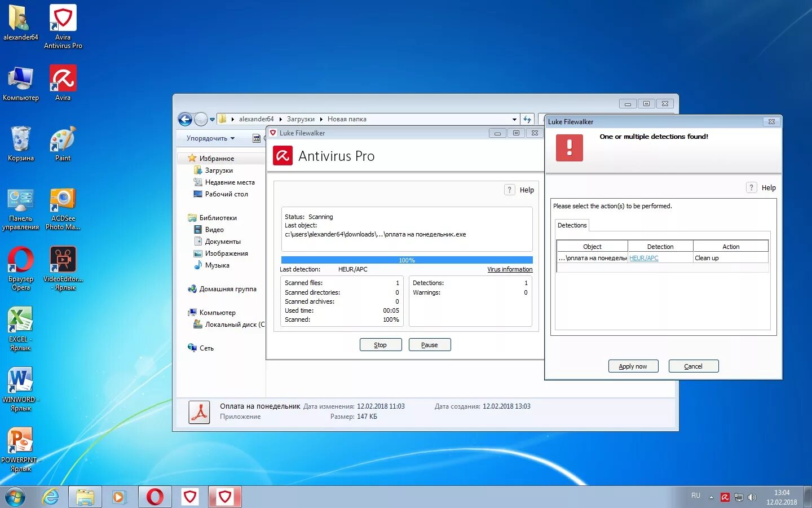Click the Object column header

592,247
